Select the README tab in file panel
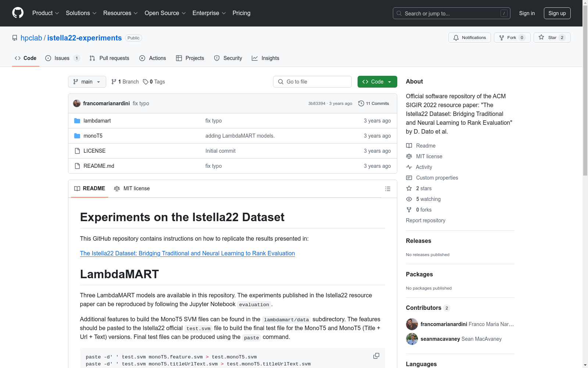Screen dimensions: 588x368 point(90,188)
